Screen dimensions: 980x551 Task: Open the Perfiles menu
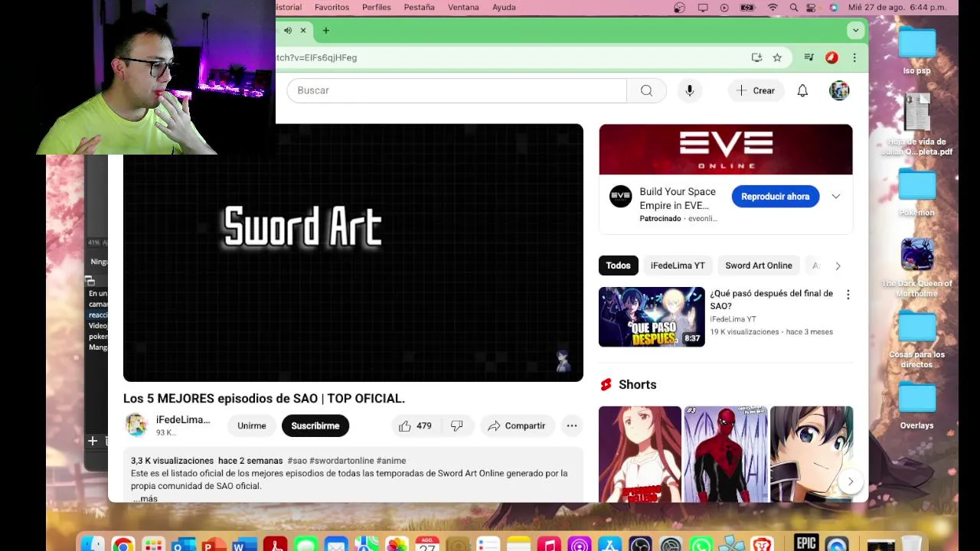(377, 8)
